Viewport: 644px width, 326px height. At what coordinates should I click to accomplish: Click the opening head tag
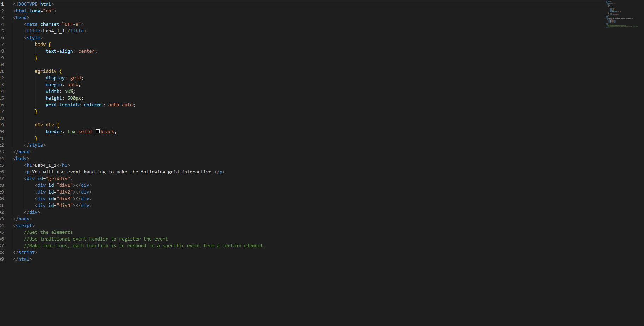pyautogui.click(x=21, y=18)
